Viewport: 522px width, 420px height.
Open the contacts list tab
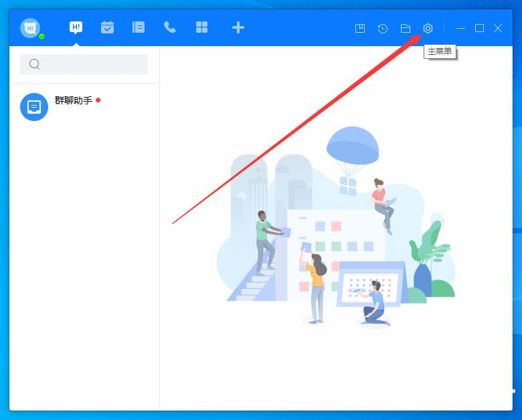click(x=139, y=27)
